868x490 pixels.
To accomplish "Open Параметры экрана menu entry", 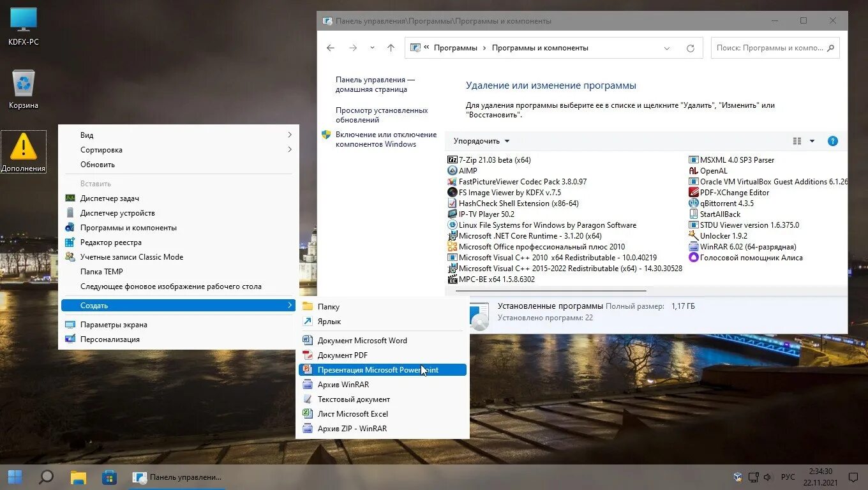I will pyautogui.click(x=178, y=325).
